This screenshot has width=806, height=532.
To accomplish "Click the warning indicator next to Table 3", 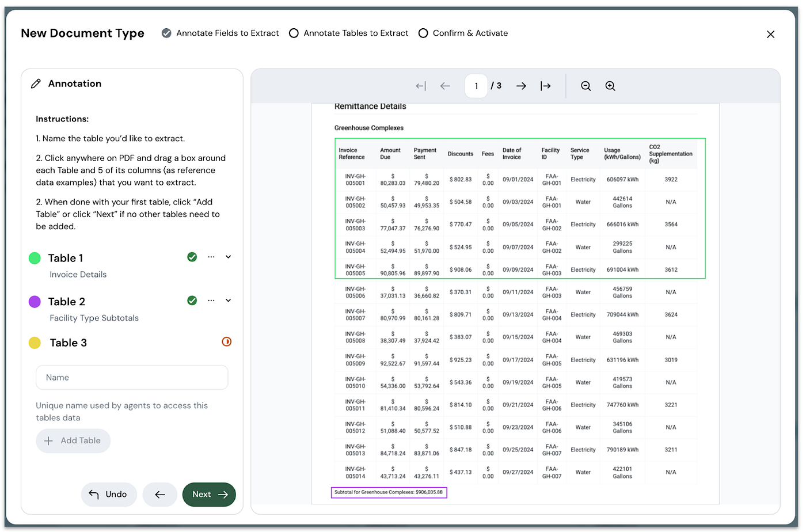I will 226,341.
